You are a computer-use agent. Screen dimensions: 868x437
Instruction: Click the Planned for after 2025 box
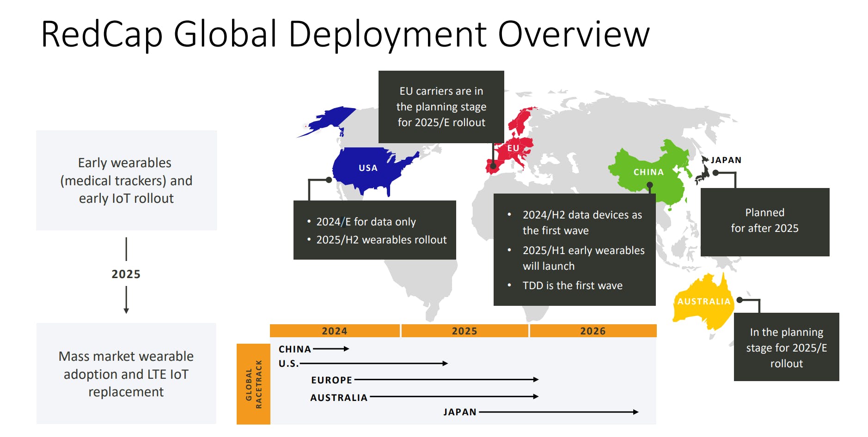764,220
